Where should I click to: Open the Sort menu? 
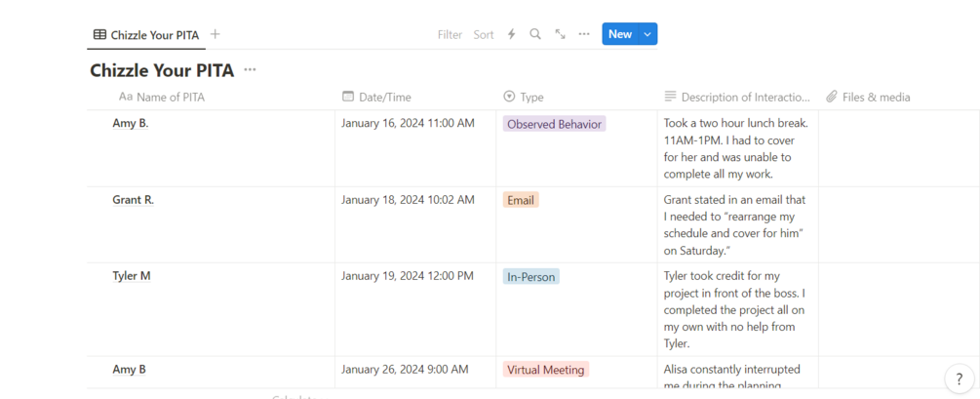coord(484,34)
